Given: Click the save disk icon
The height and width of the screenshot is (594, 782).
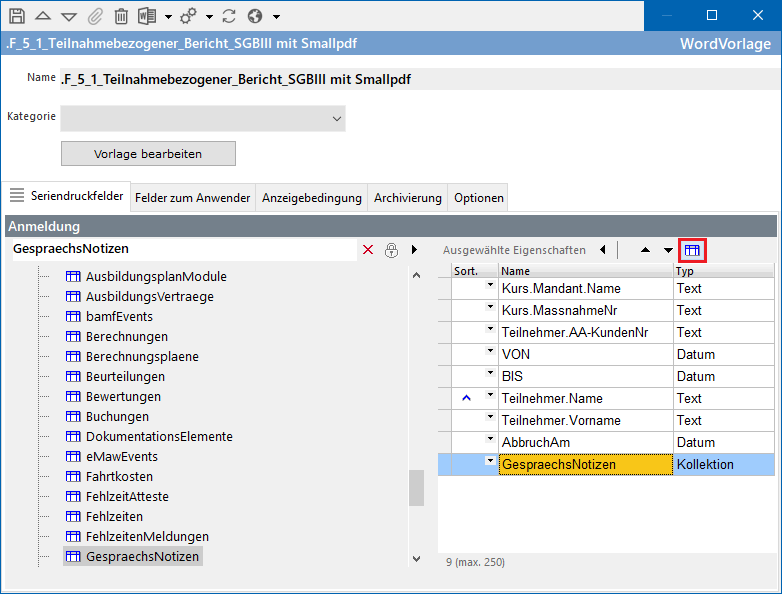Looking at the screenshot, I should 16,16.
